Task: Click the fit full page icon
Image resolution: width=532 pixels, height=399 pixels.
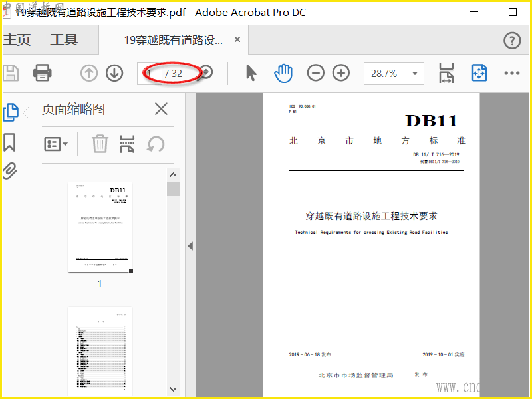Action: pyautogui.click(x=479, y=73)
